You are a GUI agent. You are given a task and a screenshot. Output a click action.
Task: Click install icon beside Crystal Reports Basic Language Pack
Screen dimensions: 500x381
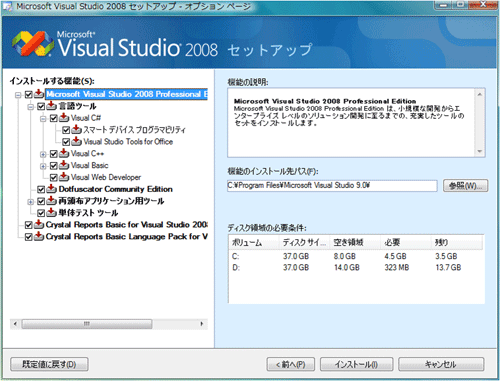39,236
